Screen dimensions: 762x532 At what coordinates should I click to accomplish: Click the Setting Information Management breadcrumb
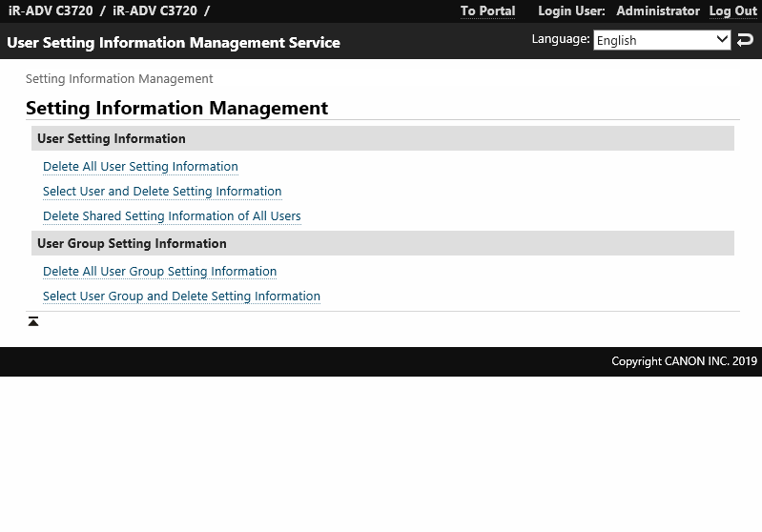click(x=119, y=79)
